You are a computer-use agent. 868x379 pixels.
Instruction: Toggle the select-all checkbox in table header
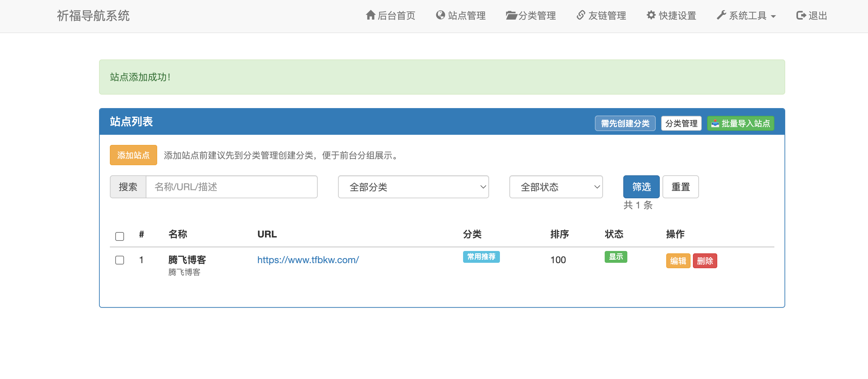pos(120,236)
